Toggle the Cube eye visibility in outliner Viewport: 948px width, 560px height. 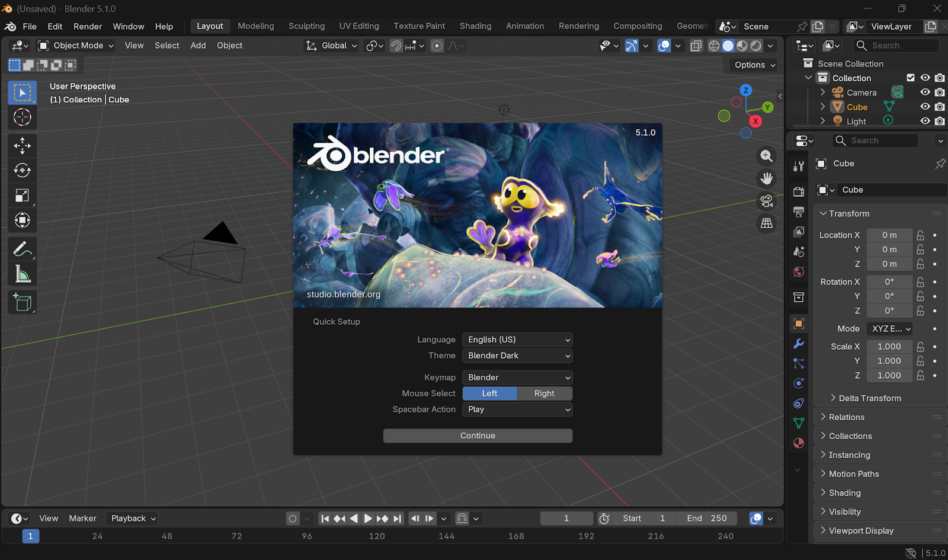[x=925, y=107]
